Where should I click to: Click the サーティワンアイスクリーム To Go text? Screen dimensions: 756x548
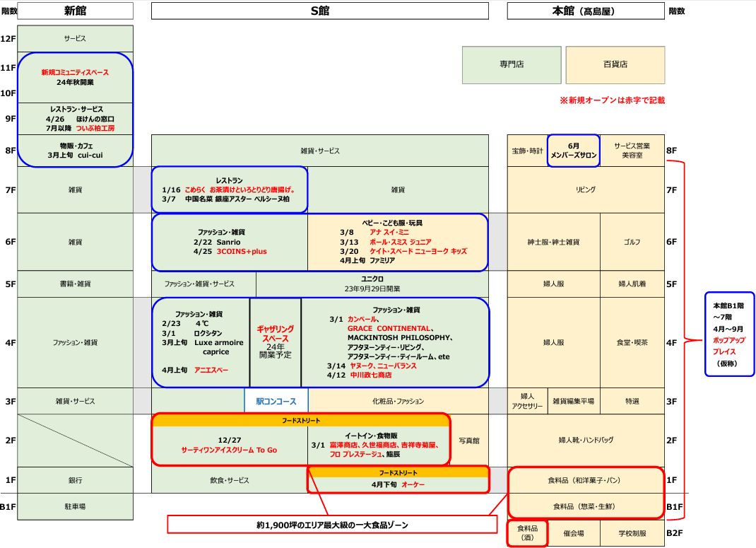230,450
